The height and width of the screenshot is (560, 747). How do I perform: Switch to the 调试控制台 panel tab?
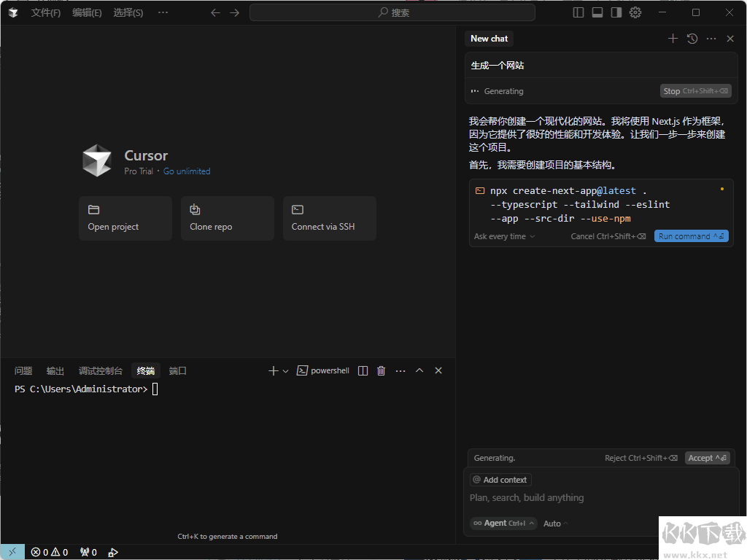coord(100,371)
